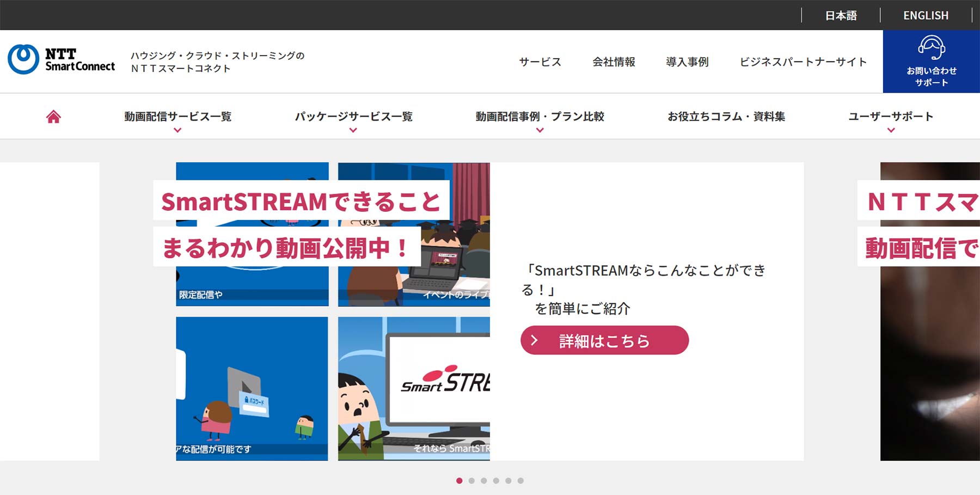The height and width of the screenshot is (495, 980).
Task: Expand chevron under ユーザーサポート
Action: [x=891, y=130]
